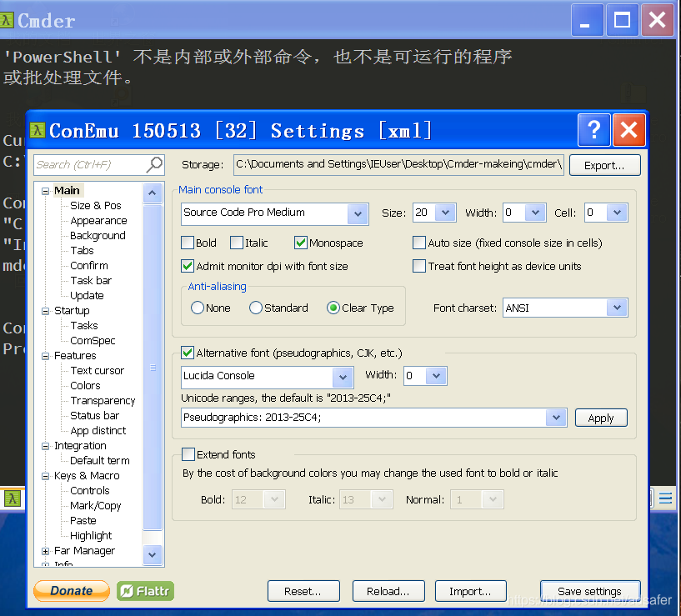Donate via the Flattr button
Screen dimensions: 681x616
pyautogui.click(x=146, y=591)
